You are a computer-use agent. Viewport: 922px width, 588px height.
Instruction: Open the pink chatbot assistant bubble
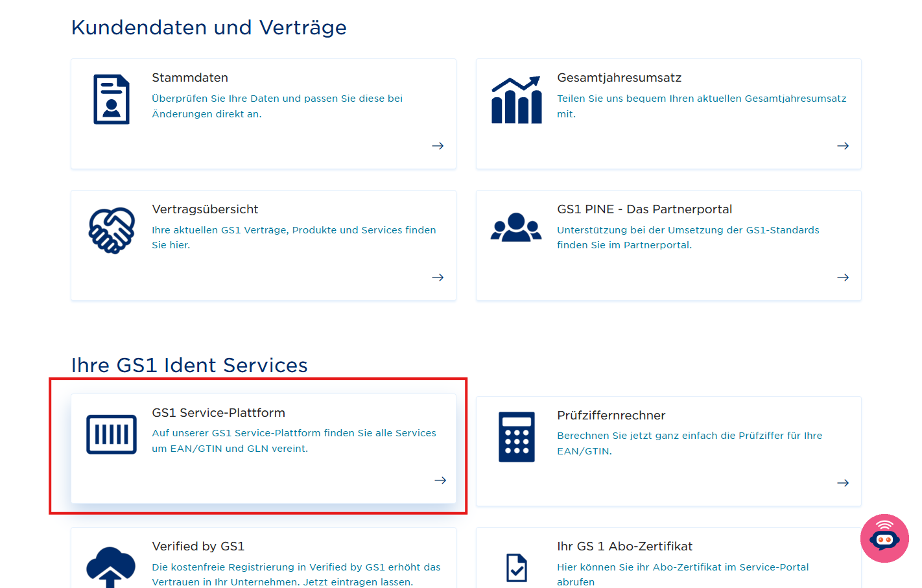(884, 538)
